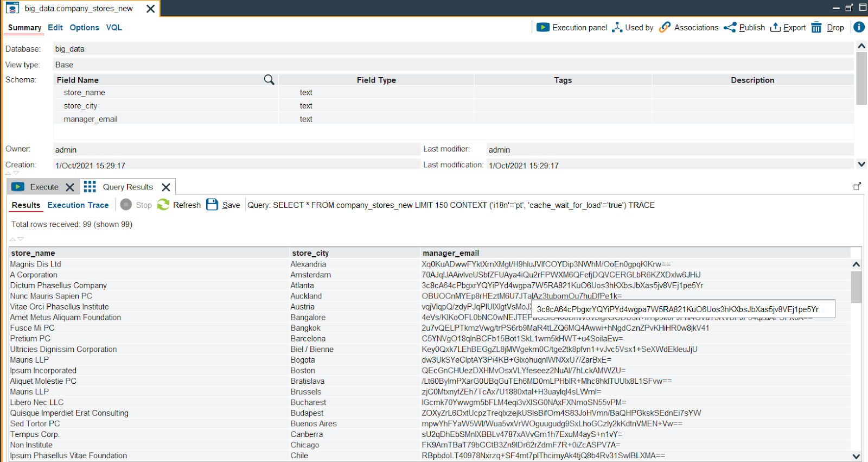Select the Dictum Phasellus Company row
Viewport: 868px width, 462px height.
tap(430, 286)
